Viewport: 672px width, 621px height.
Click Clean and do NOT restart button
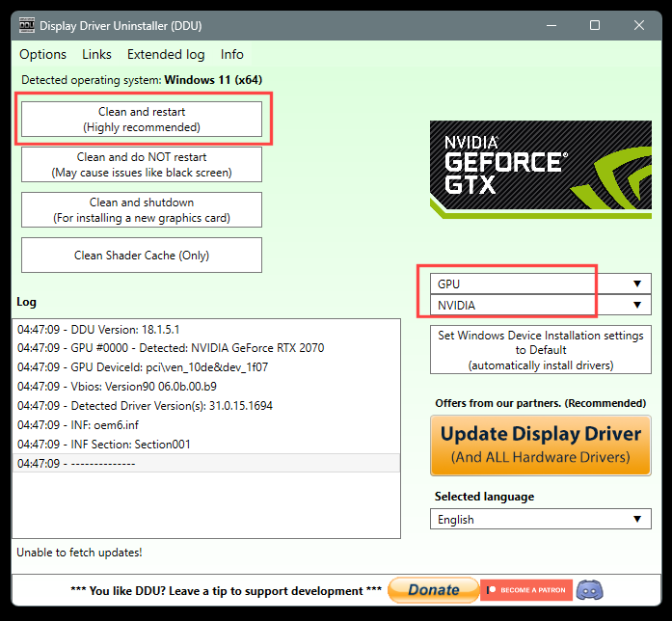point(142,165)
